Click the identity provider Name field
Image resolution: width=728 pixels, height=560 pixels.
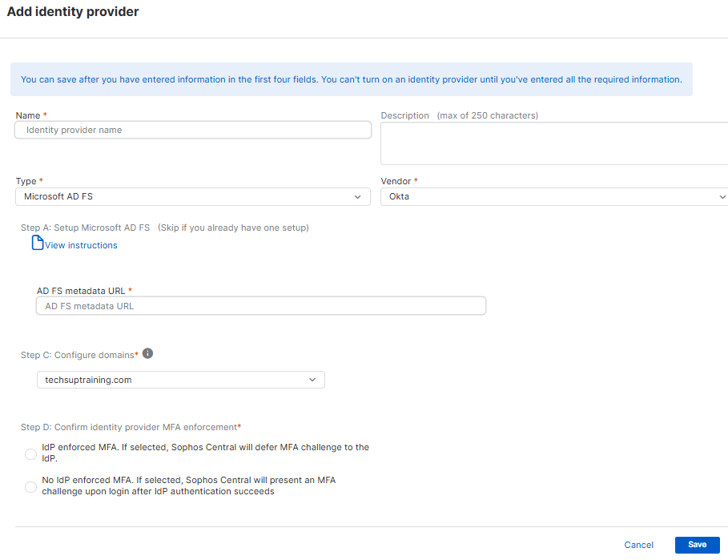[x=192, y=130]
